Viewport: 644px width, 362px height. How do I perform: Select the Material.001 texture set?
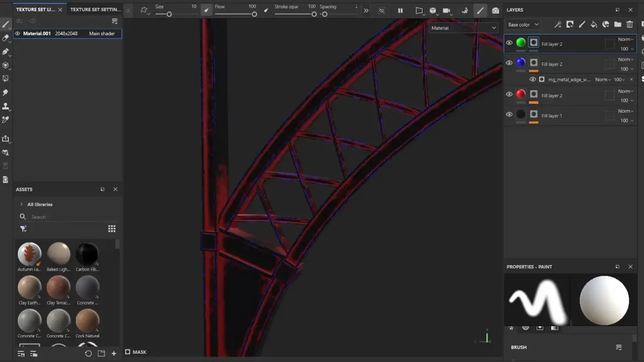point(37,33)
